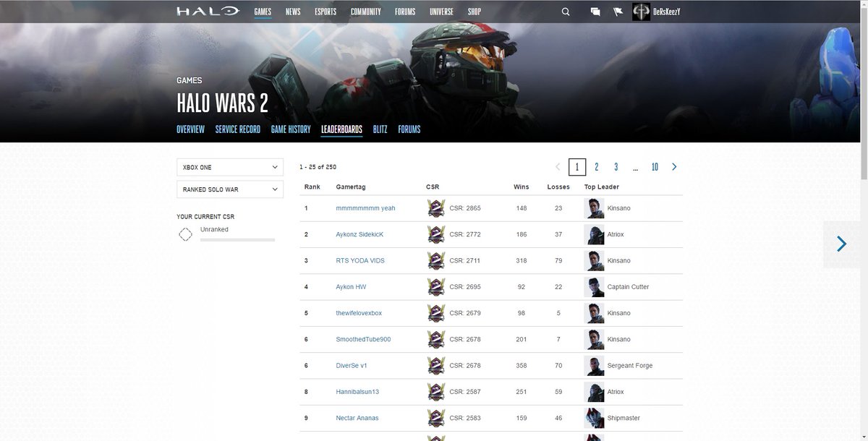
Task: Open RTS YODA VIDS gamertag profile
Action: pos(360,260)
